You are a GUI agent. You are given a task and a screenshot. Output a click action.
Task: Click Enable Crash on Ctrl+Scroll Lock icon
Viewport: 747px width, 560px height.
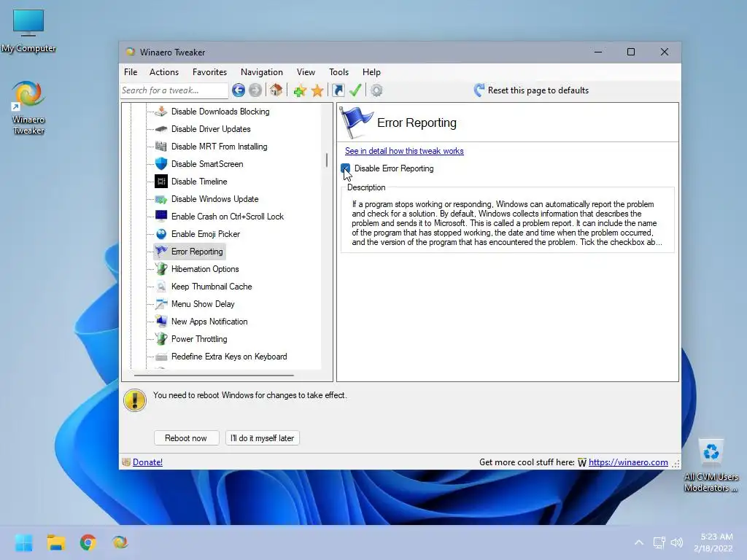pyautogui.click(x=161, y=216)
